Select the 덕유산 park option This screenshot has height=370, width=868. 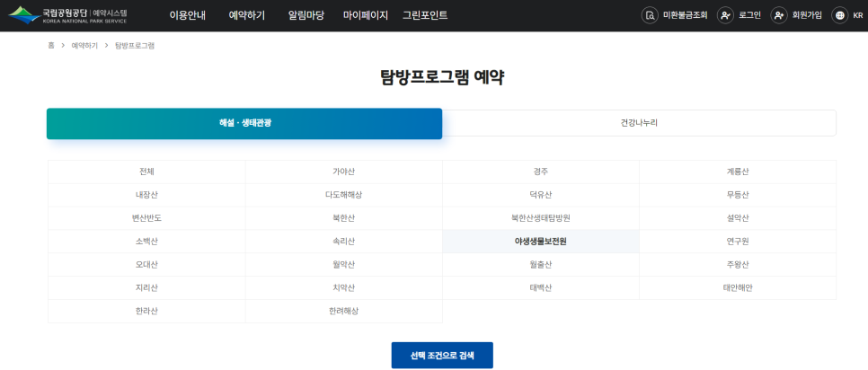coord(541,195)
